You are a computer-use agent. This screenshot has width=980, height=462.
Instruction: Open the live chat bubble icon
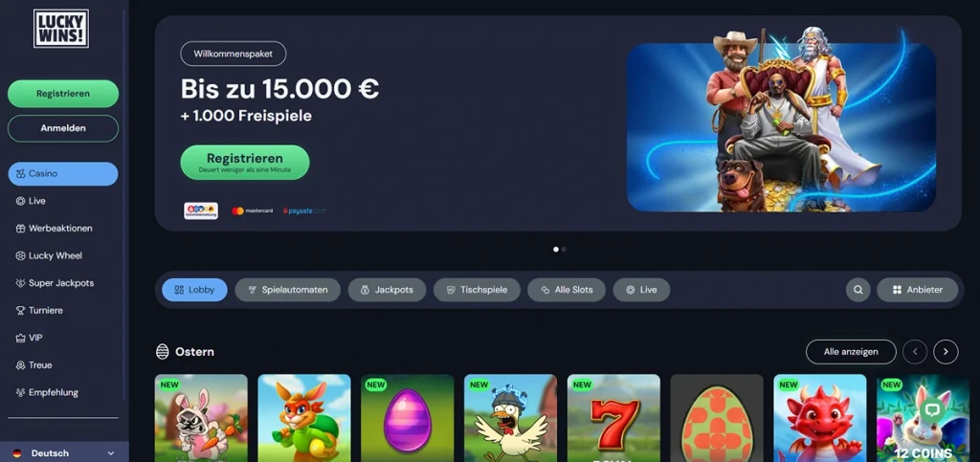pyautogui.click(x=933, y=409)
